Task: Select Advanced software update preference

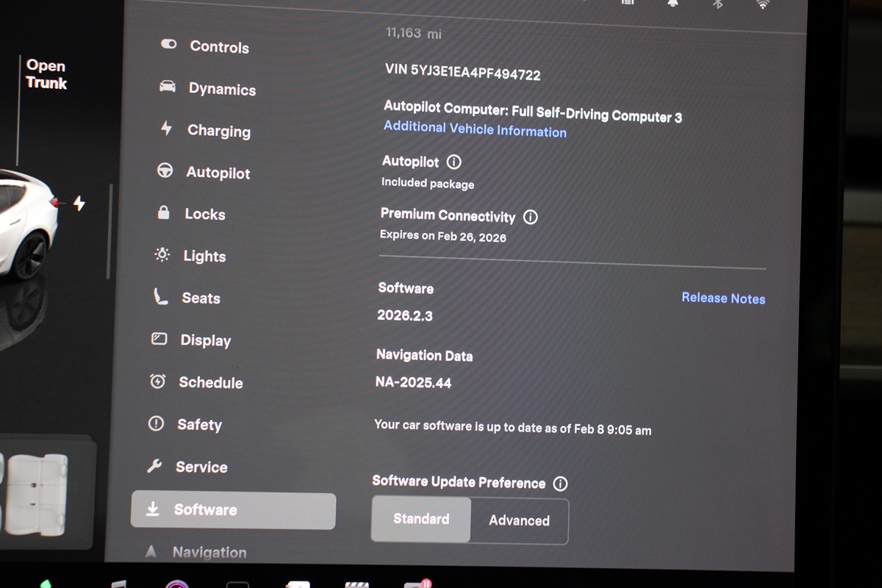Action: 519,521
